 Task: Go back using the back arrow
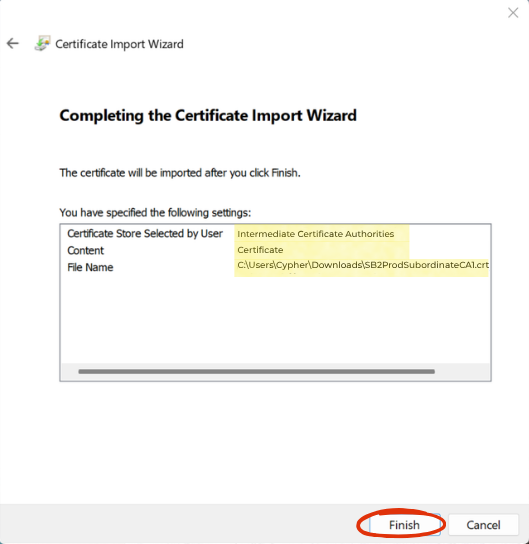pos(13,44)
